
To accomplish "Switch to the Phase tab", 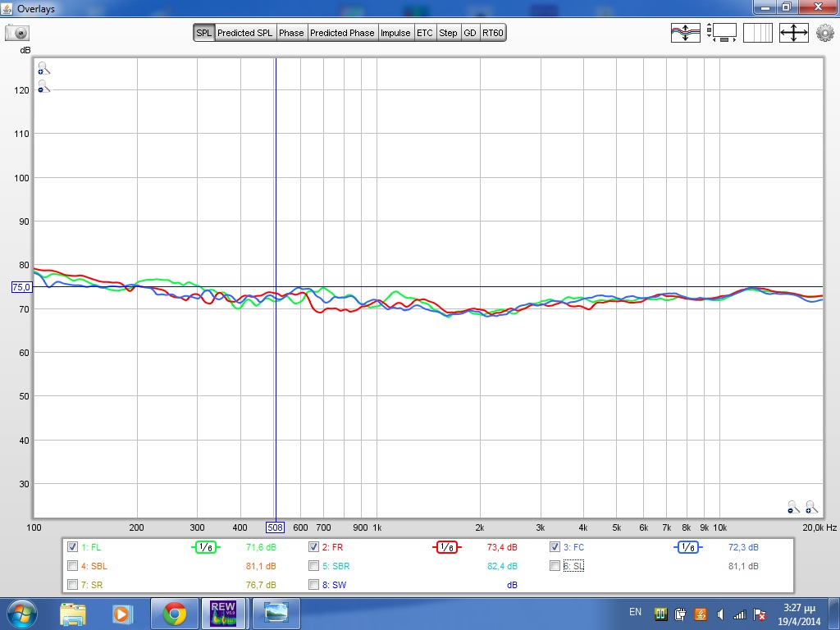I will [x=291, y=33].
